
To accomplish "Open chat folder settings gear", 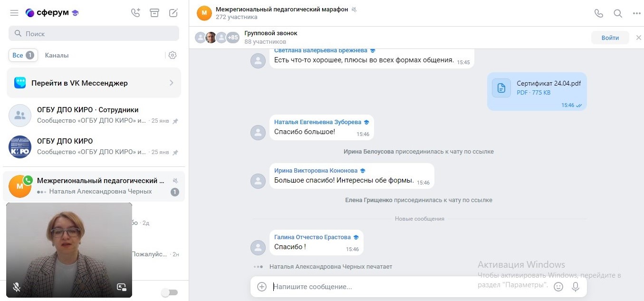I will [x=173, y=55].
